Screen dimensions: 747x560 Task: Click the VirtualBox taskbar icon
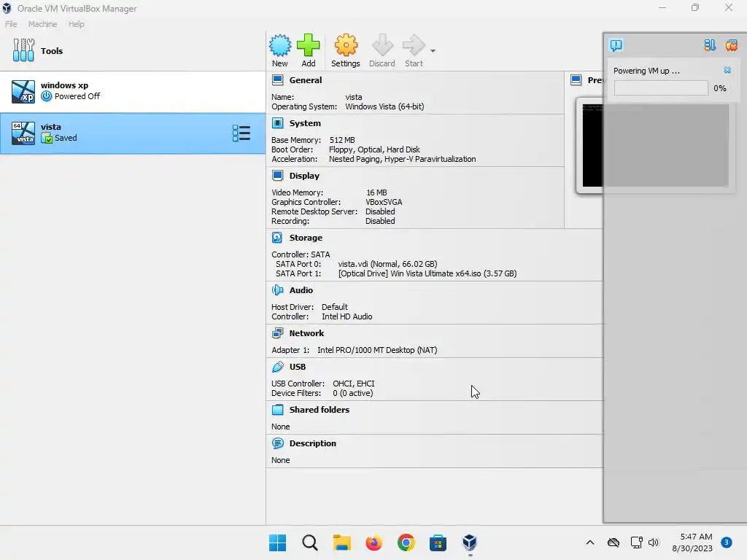470,542
